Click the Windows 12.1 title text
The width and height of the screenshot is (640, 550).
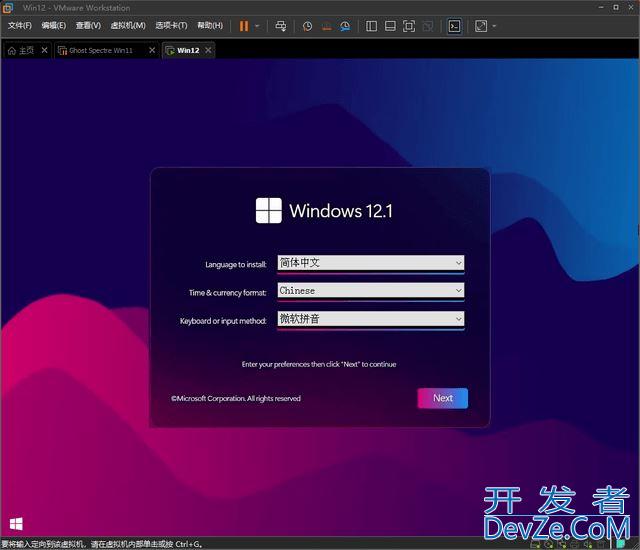pyautogui.click(x=341, y=211)
